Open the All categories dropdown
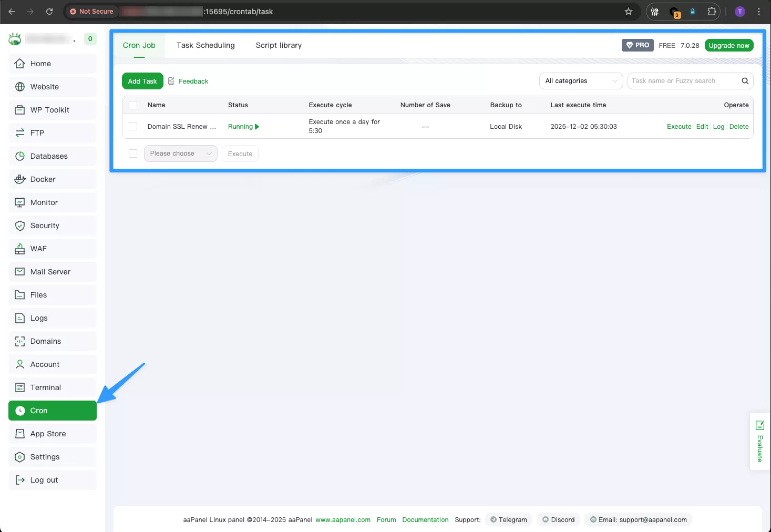The height and width of the screenshot is (532, 771). 581,81
